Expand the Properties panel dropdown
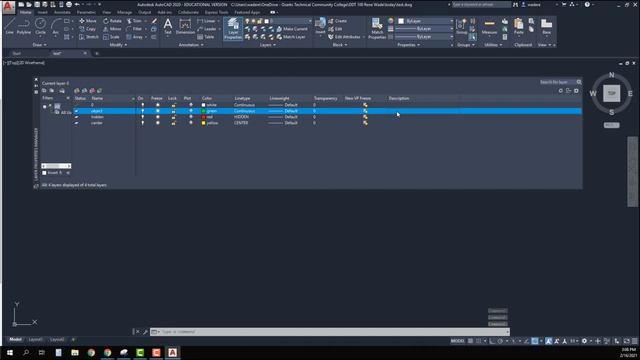 [x=408, y=45]
